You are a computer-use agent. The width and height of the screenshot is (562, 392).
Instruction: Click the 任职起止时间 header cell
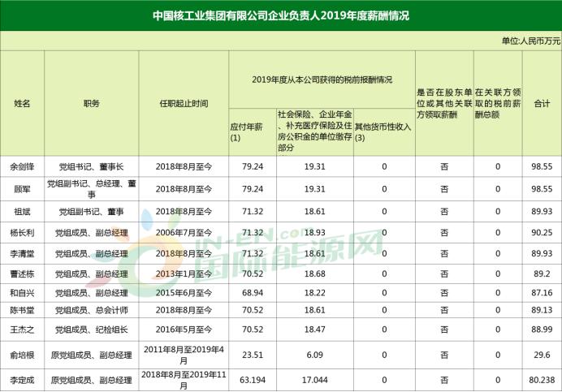[x=184, y=104]
